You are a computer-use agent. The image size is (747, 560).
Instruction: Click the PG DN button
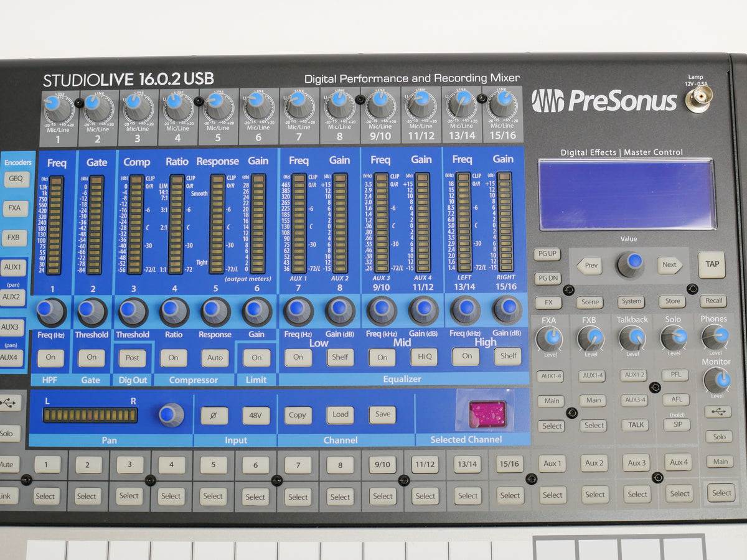pyautogui.click(x=547, y=278)
